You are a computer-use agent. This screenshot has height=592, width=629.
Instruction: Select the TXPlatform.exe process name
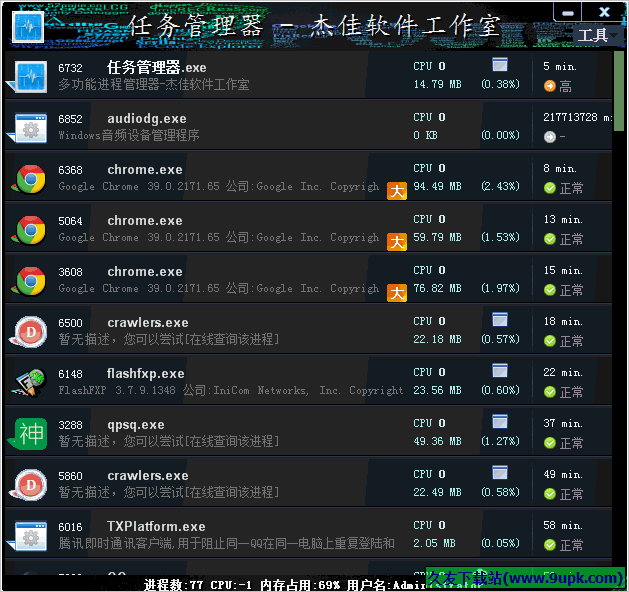click(x=156, y=527)
